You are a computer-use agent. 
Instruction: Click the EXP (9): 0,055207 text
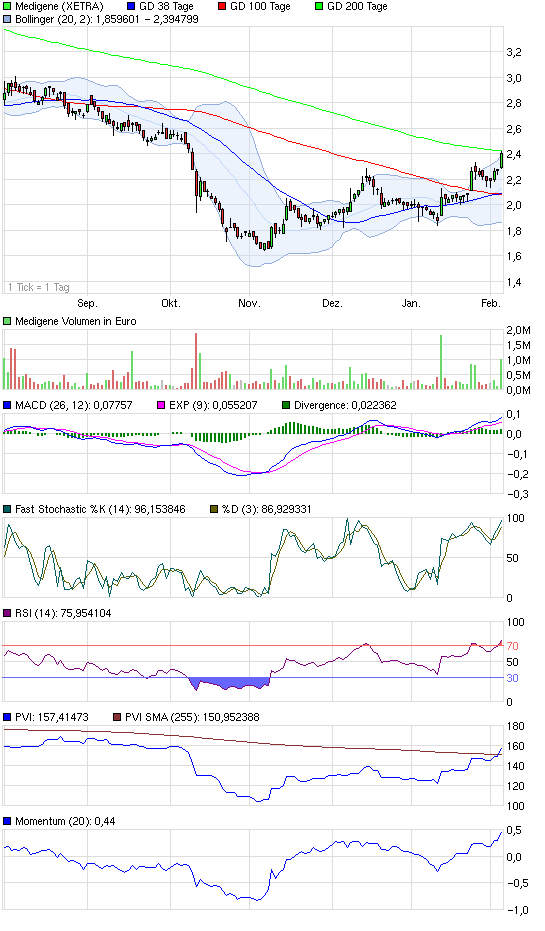click(213, 405)
